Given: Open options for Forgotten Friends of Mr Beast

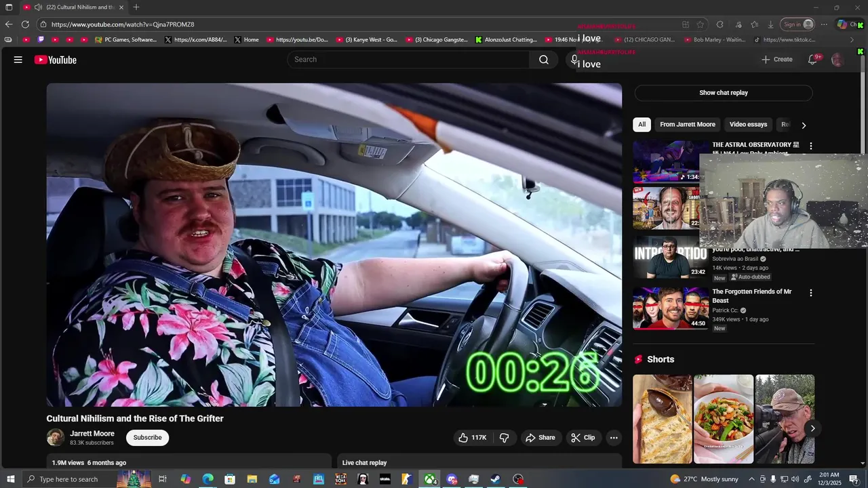Looking at the screenshot, I should tap(810, 293).
